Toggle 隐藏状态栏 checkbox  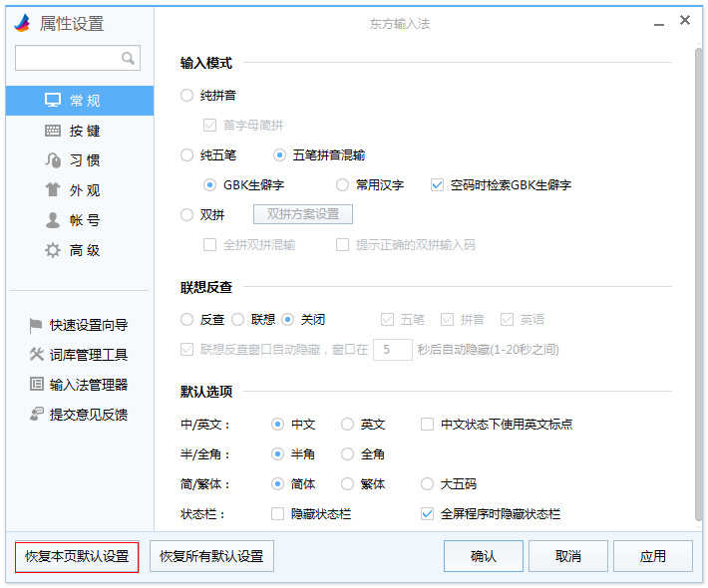click(277, 513)
